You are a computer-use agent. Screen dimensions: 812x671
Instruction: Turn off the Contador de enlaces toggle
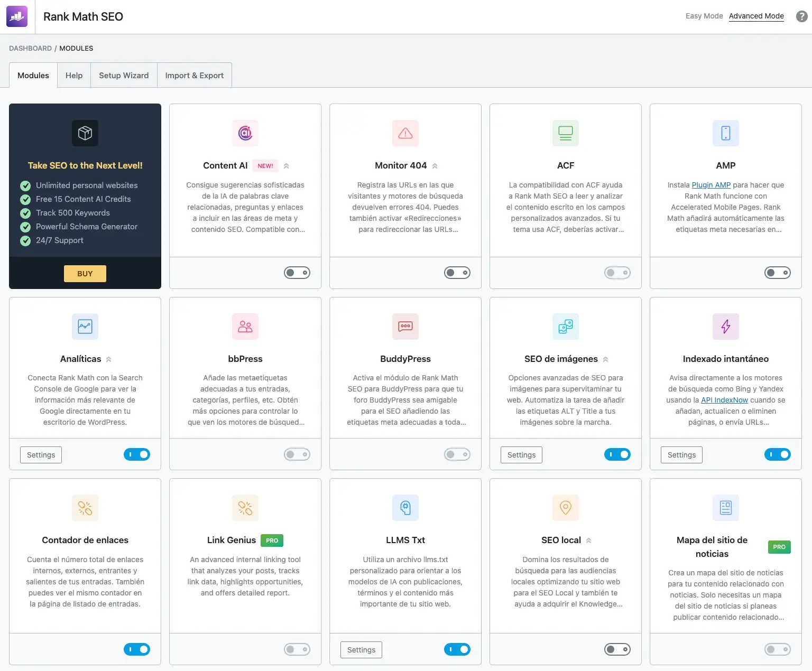(x=137, y=649)
